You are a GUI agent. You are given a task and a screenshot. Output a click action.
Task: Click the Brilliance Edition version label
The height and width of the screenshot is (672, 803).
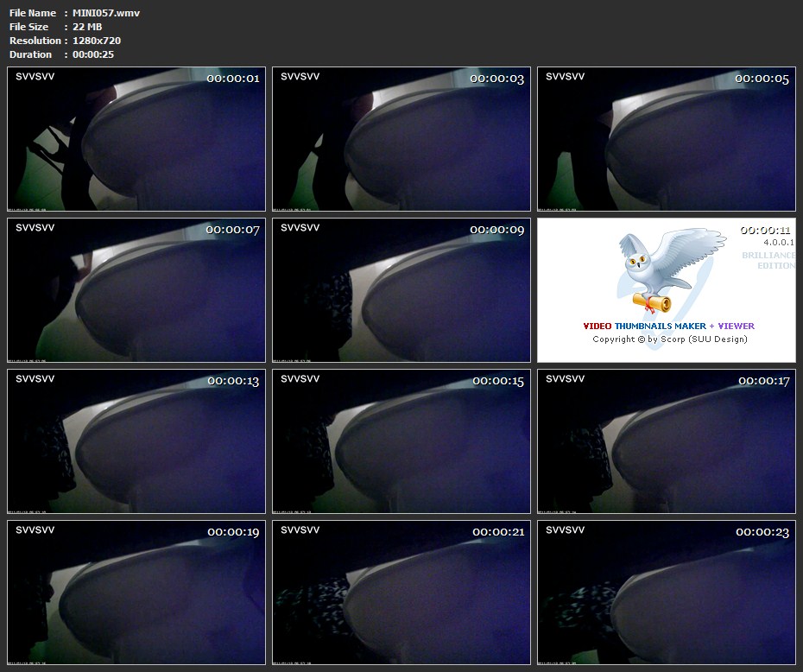pyautogui.click(x=768, y=260)
